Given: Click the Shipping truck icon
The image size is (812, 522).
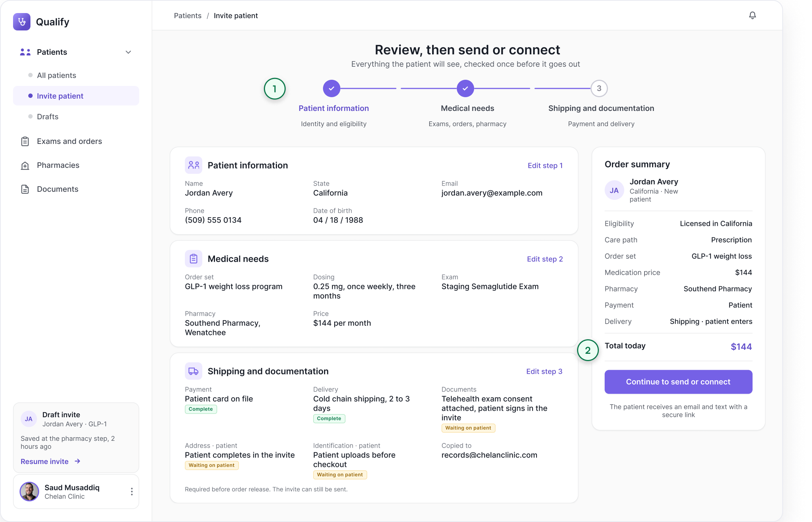Looking at the screenshot, I should click(x=194, y=371).
